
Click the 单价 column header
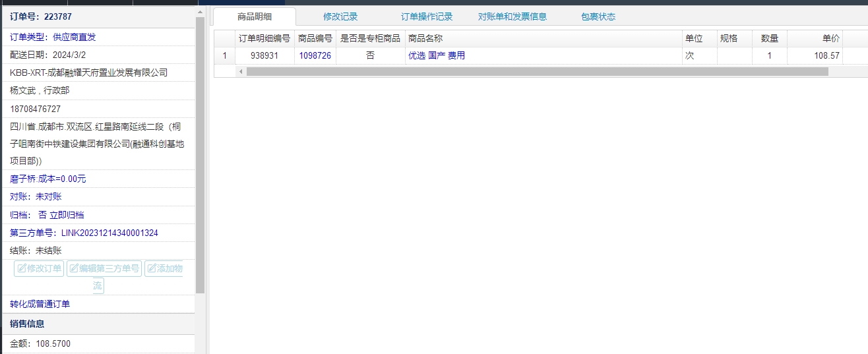[815, 38]
